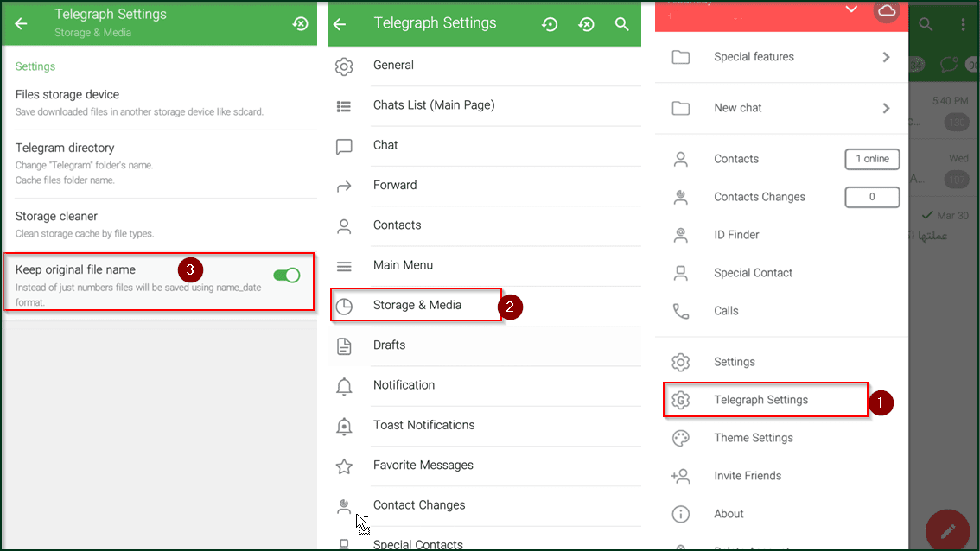
Task: Open Forward settings
Action: click(x=484, y=185)
